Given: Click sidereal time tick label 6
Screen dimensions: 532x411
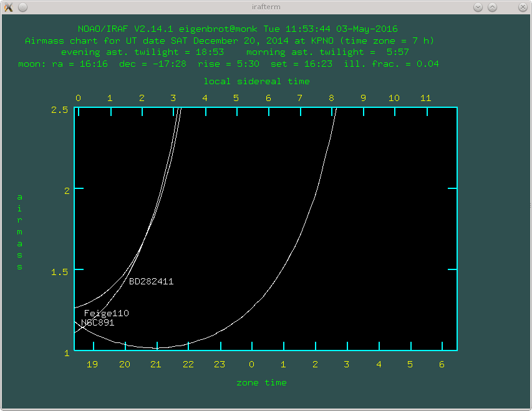Looking at the screenshot, I should click(x=268, y=98).
